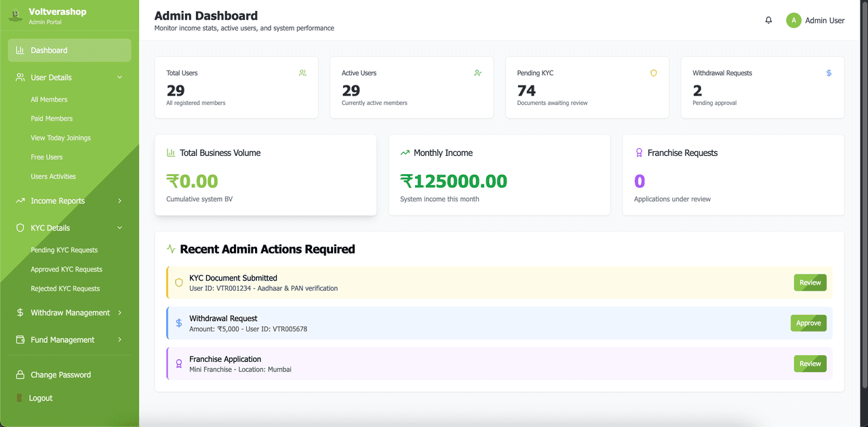Screen dimensions: 868x427
Task: Click the Pending KYC shield icon
Action: [x=654, y=73]
